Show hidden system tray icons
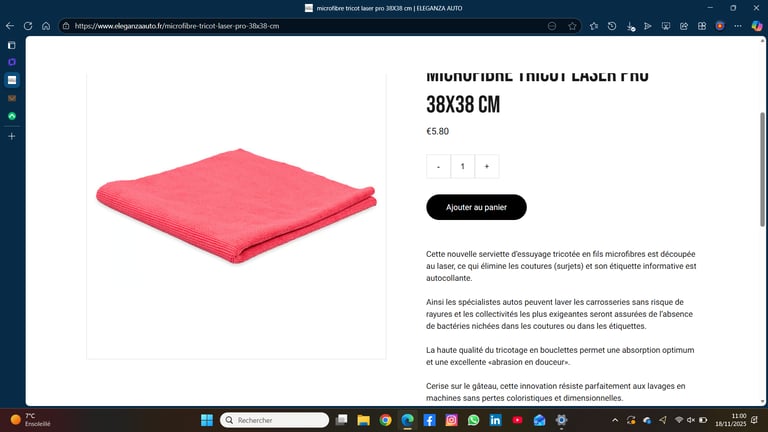The width and height of the screenshot is (768, 432). (x=615, y=420)
